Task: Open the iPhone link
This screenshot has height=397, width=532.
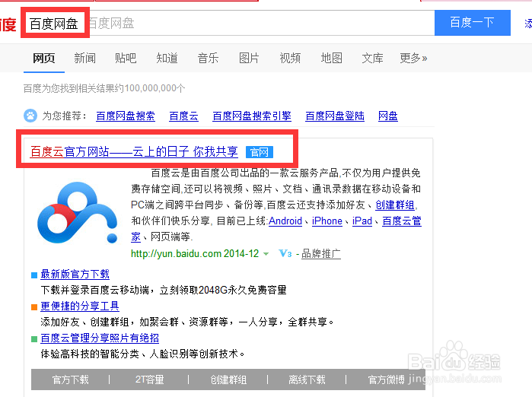Action: (x=327, y=221)
